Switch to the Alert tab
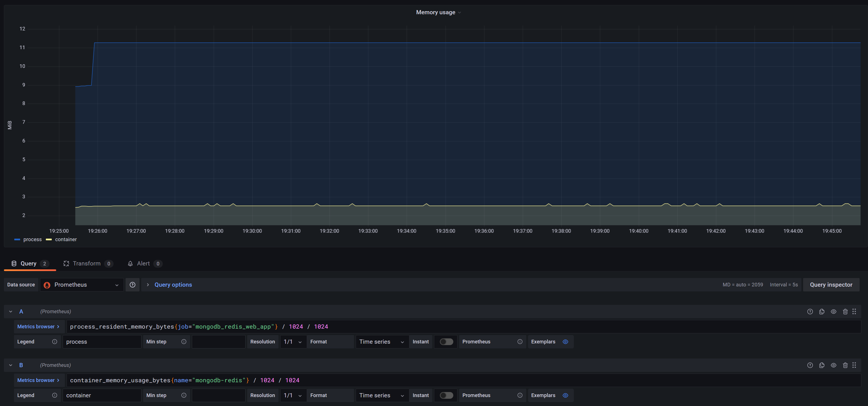This screenshot has height=406, width=868. tap(143, 263)
